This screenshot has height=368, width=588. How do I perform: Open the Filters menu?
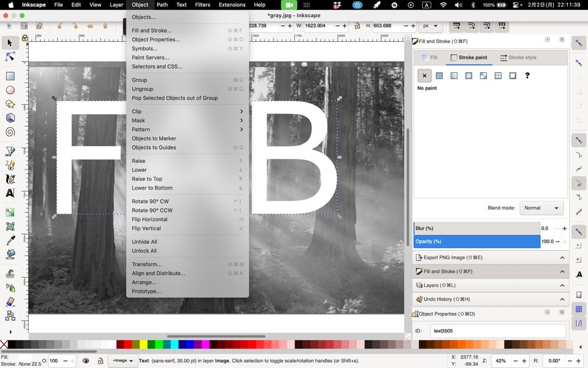point(202,5)
